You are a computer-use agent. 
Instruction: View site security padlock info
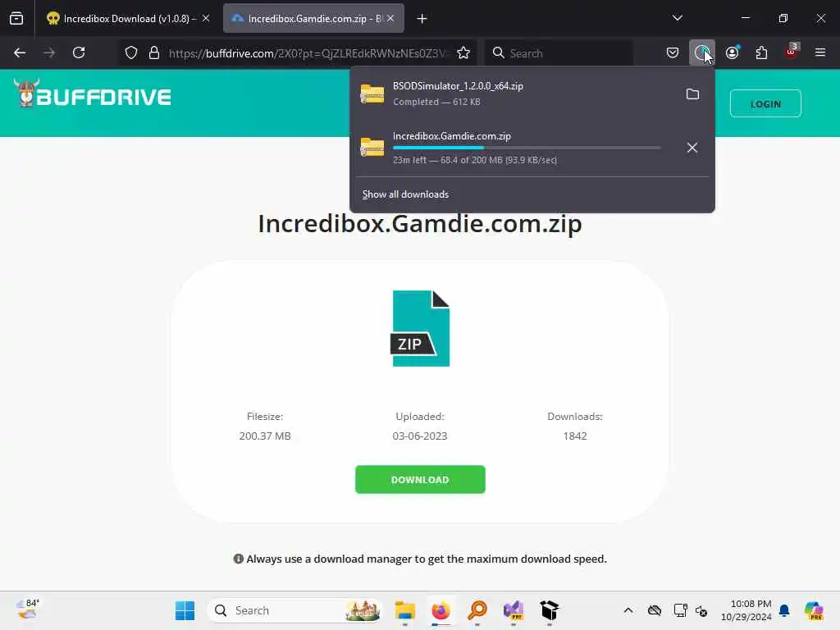(x=154, y=53)
